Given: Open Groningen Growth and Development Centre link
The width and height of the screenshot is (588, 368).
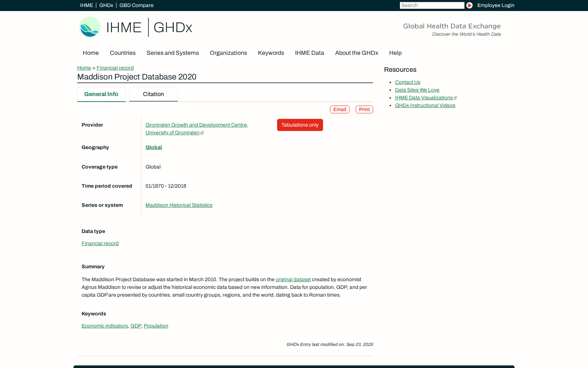Looking at the screenshot, I should (197, 129).
